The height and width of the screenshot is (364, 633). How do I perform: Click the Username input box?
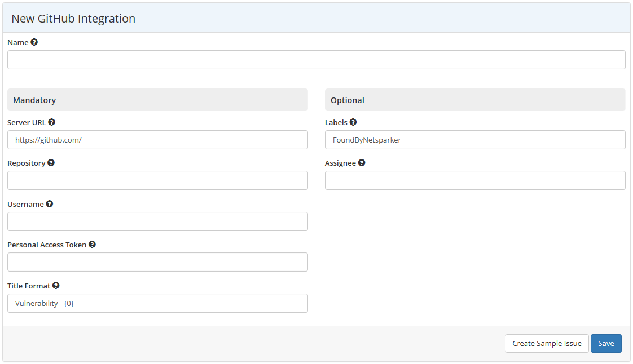[x=157, y=221]
